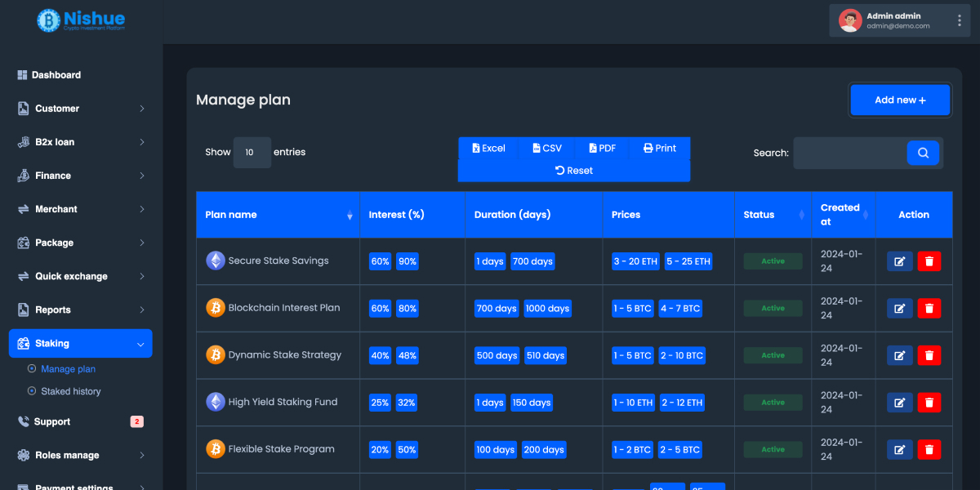Viewport: 980px width, 490px height.
Task: Delete the High Yield Staking Fund plan
Action: pyautogui.click(x=929, y=403)
